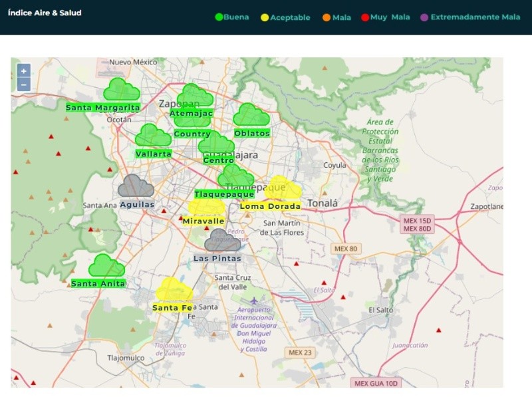Click the Miravalle station label
Screen dimensions: 532x397
pyautogui.click(x=203, y=221)
